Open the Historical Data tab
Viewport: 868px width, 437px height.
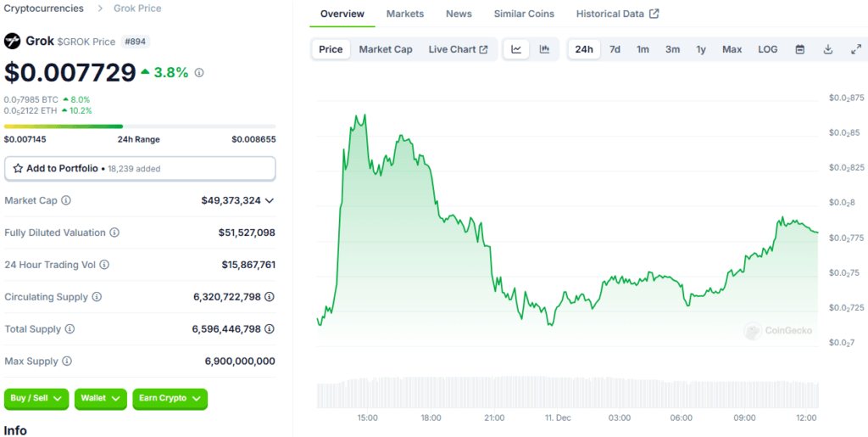click(x=617, y=14)
